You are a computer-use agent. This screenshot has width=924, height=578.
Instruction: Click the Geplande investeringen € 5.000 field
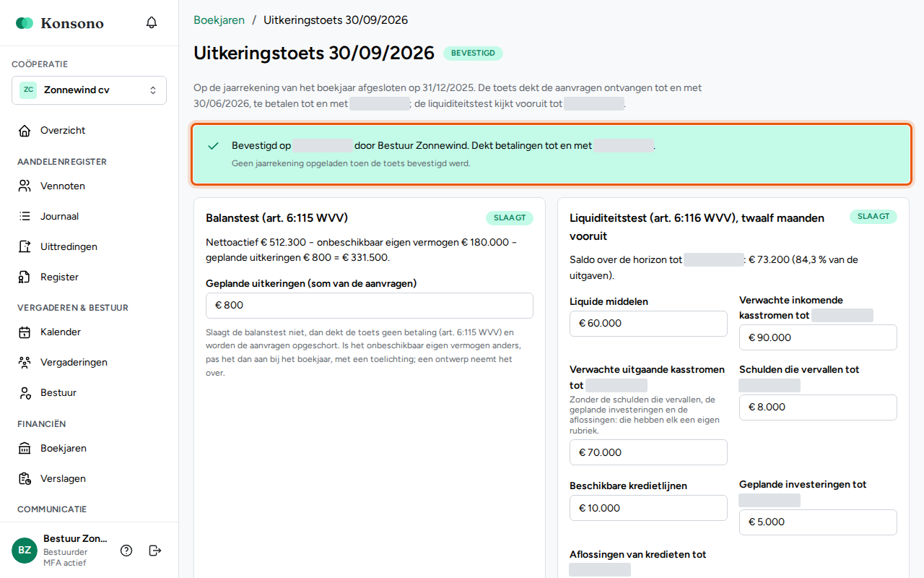(818, 522)
